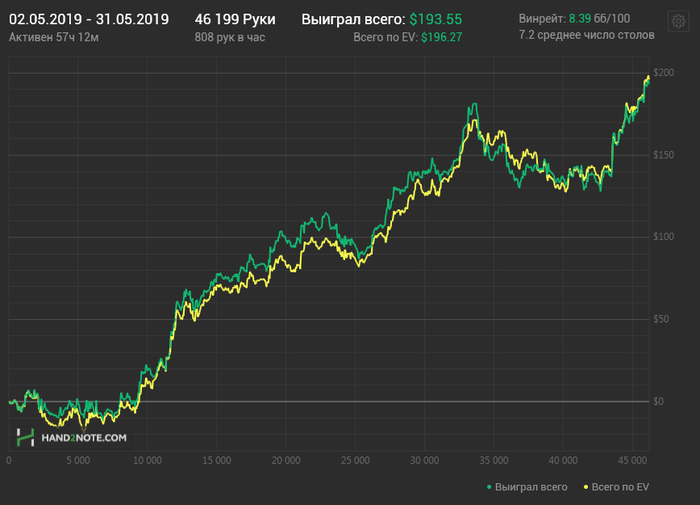Click the $200 y-axis label
This screenshot has height=505, width=700.
[x=663, y=73]
